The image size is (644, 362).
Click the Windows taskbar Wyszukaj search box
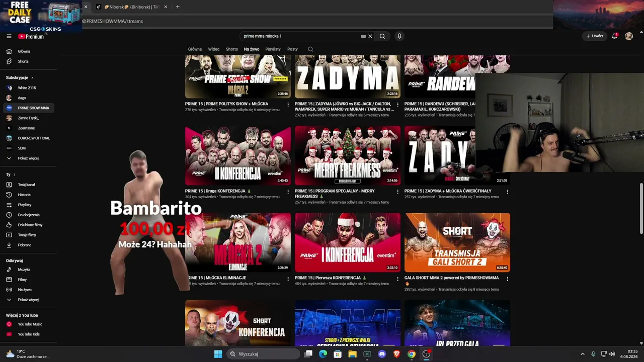tap(263, 354)
